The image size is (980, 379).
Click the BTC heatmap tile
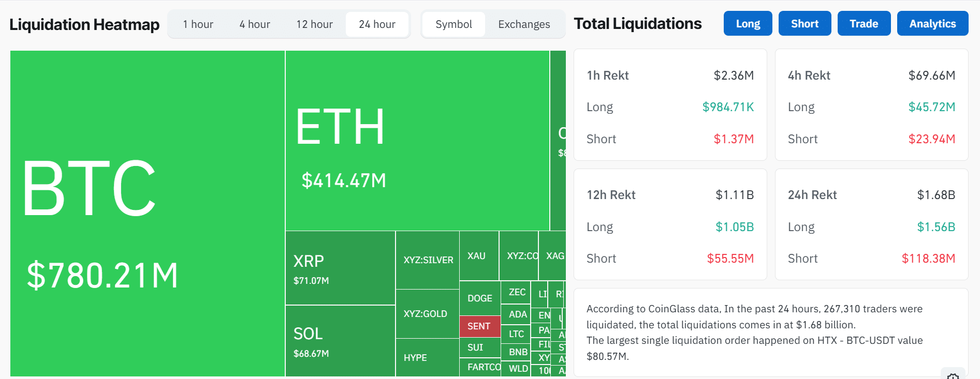pos(147,213)
